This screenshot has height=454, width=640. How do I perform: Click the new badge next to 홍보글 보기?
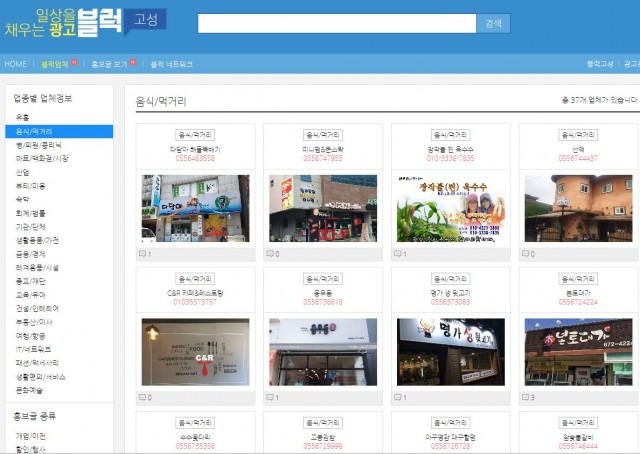133,62
